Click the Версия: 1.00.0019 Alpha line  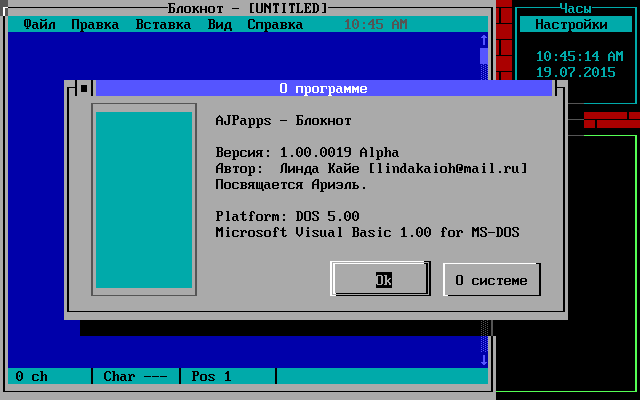pyautogui.click(x=307, y=152)
